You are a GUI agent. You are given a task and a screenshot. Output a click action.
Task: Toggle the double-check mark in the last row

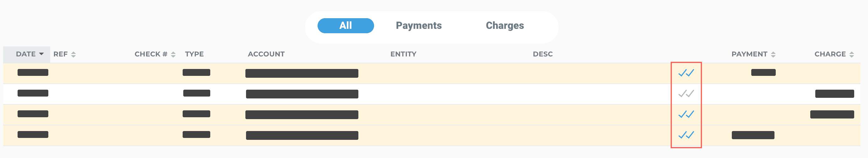tap(686, 135)
